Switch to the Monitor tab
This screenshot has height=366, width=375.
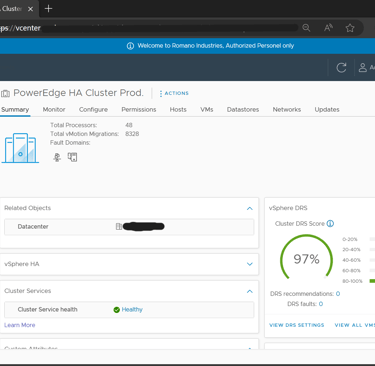[54, 110]
